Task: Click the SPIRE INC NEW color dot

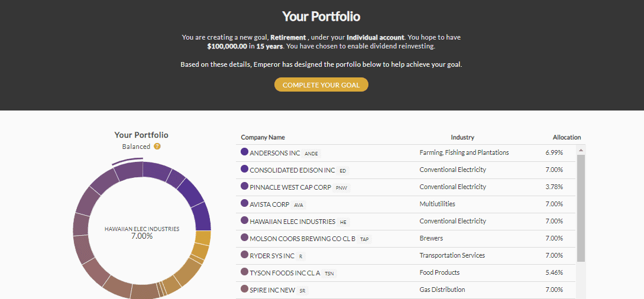Action: [244, 289]
